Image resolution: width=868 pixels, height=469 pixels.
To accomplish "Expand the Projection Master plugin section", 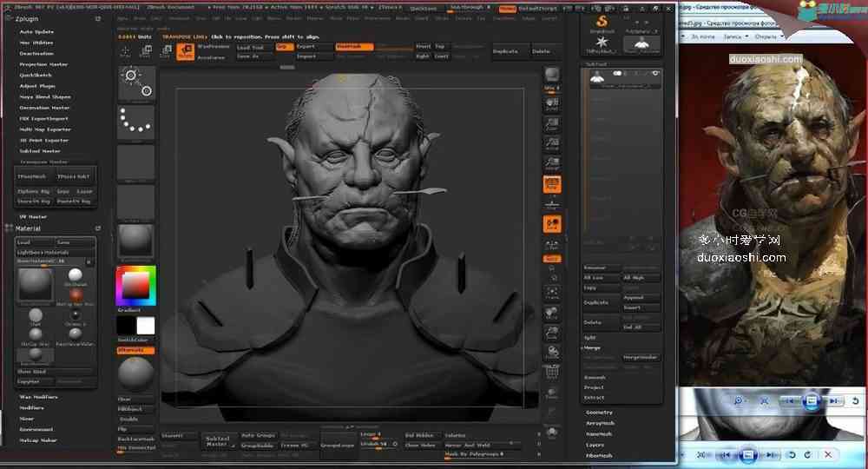I will (x=43, y=64).
